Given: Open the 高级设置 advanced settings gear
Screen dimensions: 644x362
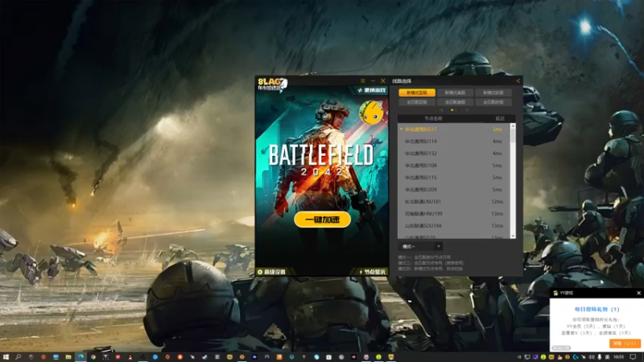Looking at the screenshot, I should click(x=271, y=272).
